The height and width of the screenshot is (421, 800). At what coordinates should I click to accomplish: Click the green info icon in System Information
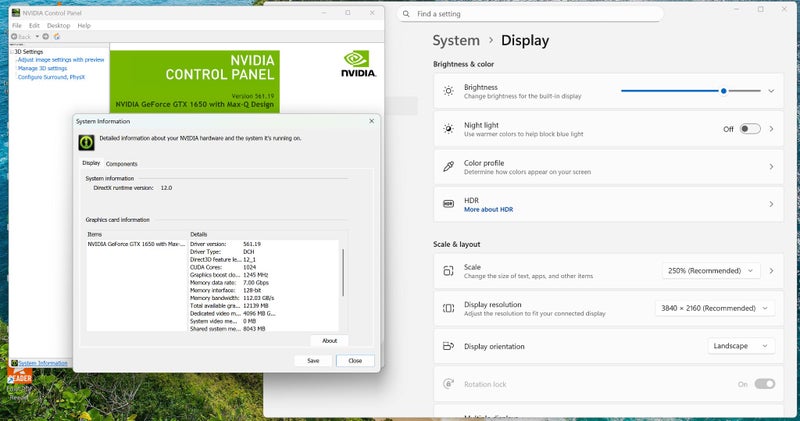(x=86, y=142)
